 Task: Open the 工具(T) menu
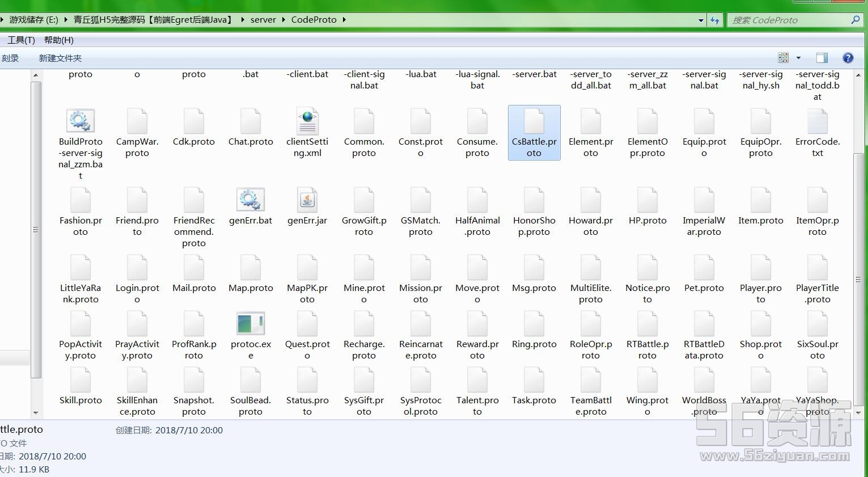click(21, 40)
